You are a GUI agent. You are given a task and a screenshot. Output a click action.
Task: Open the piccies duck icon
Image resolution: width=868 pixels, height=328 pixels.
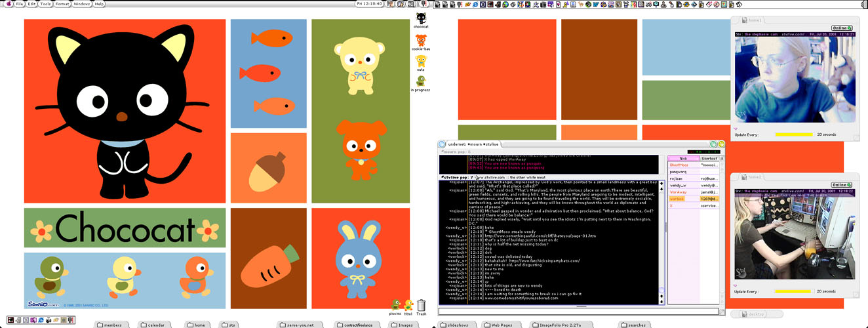click(395, 304)
